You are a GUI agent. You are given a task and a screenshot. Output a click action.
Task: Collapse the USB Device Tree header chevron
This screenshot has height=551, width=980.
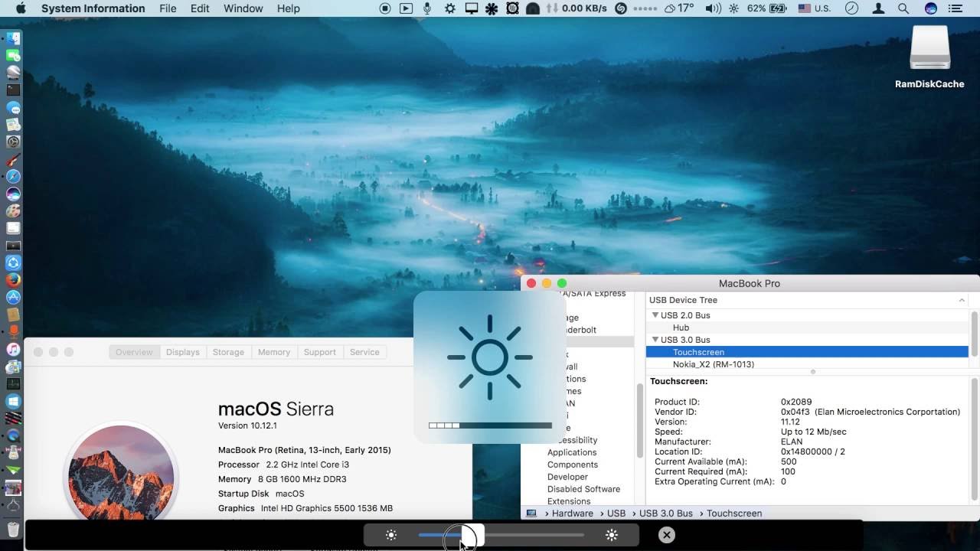962,300
